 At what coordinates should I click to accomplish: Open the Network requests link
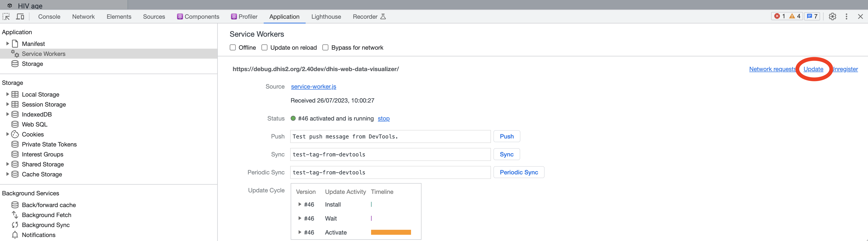(x=773, y=69)
